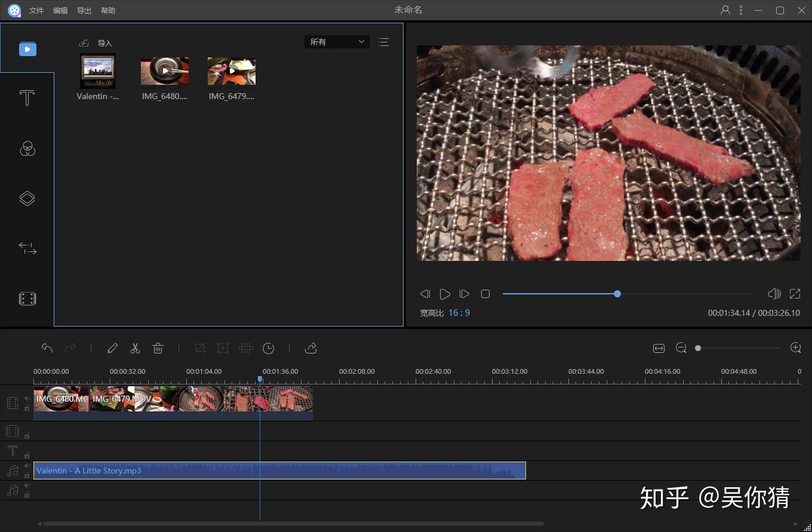Click the 00:01:34.14 / 00:03:26.10 time display

coord(754,313)
